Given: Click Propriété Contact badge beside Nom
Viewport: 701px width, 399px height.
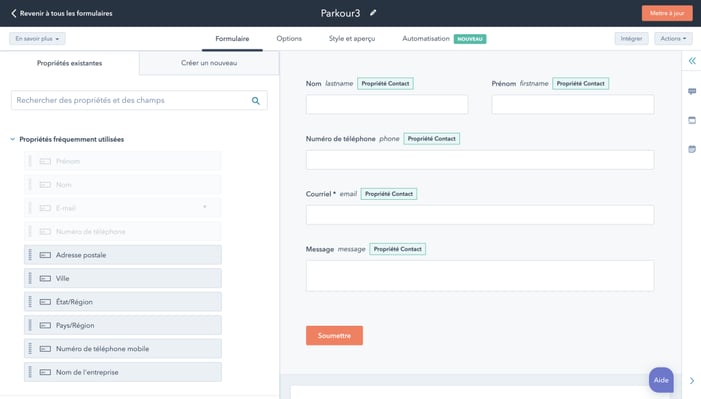Looking at the screenshot, I should (385, 84).
